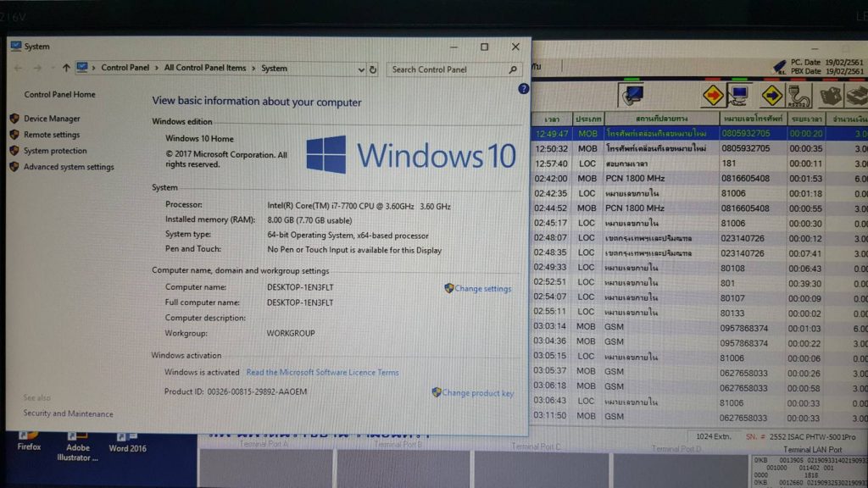
Task: Open Advanced system settings link
Action: 69,167
